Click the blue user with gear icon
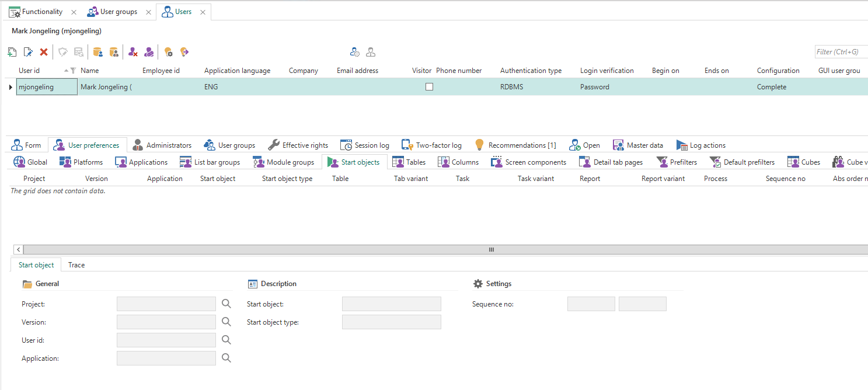This screenshot has height=390, width=868. point(355,52)
